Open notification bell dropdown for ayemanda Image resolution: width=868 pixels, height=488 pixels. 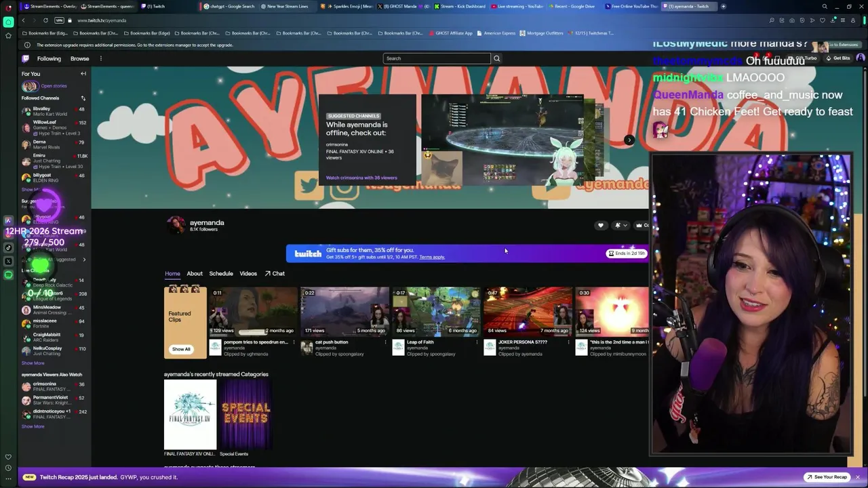620,225
